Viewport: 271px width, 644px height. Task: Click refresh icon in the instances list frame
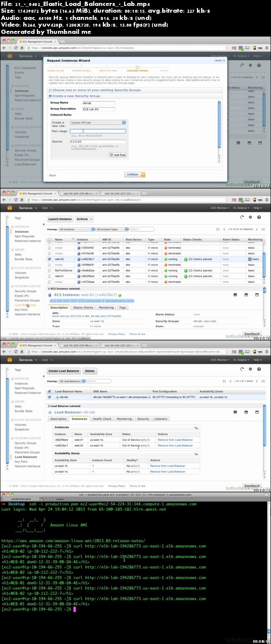coord(242,217)
